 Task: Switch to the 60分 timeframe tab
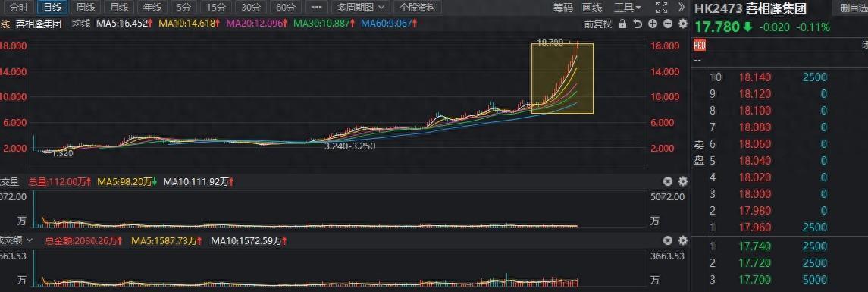[286, 8]
